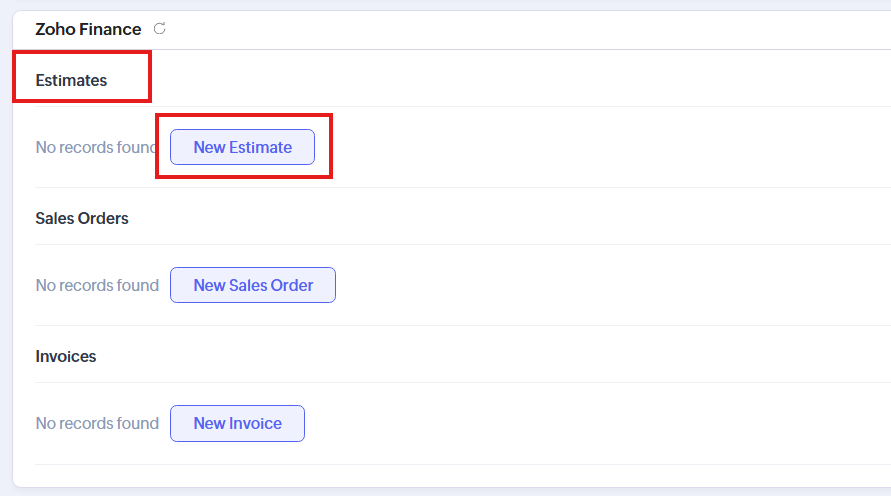
Task: Click 'No records found' under Estimates
Action: coord(97,147)
